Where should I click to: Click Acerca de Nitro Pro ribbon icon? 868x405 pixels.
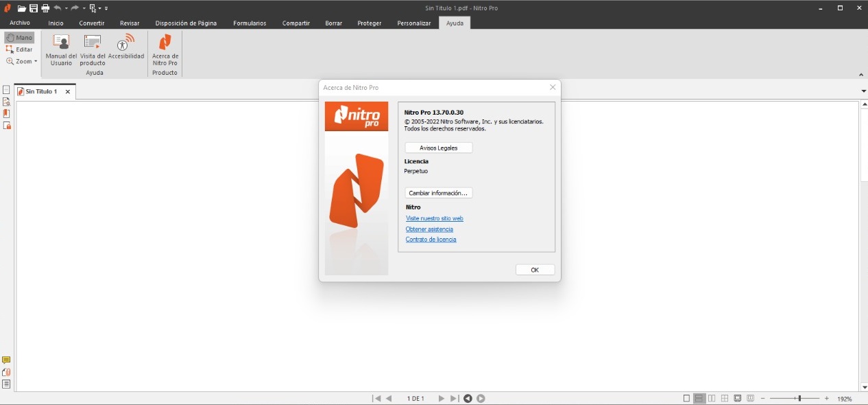(x=165, y=49)
